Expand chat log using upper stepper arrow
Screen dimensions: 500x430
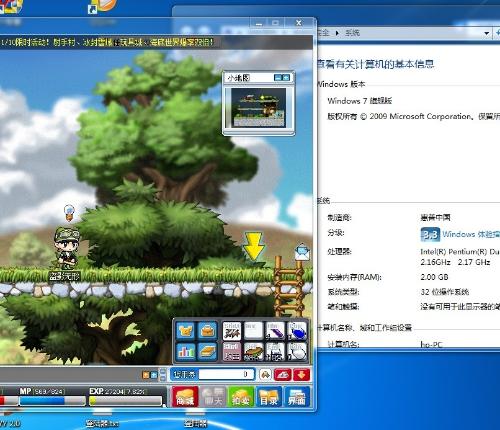tap(163, 371)
